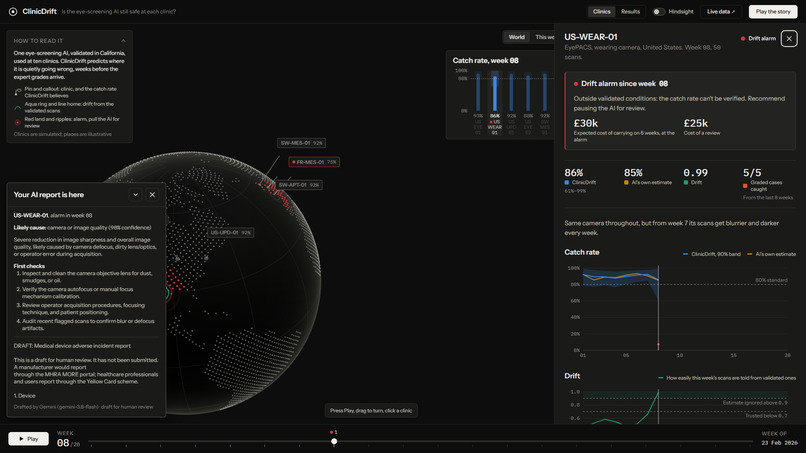
Task: Click the 0.99 Drift value
Action: pyautogui.click(x=695, y=173)
